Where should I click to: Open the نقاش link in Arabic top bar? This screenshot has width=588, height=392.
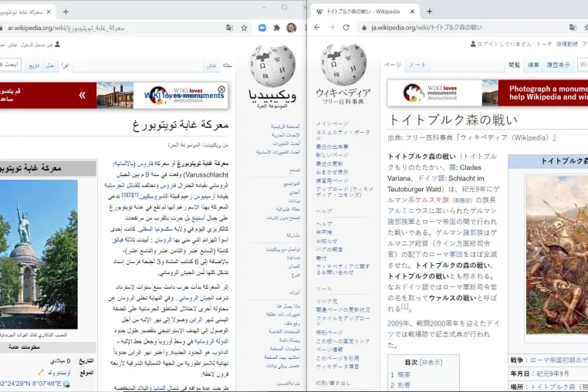(13, 45)
